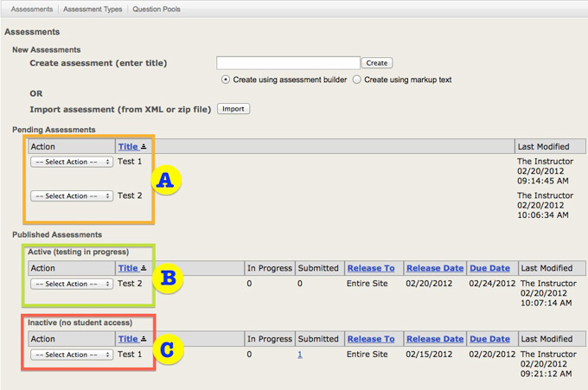Click the 'Last Modified' header in Pending Assessments
Screen dimensions: 588x390
[x=543, y=147]
